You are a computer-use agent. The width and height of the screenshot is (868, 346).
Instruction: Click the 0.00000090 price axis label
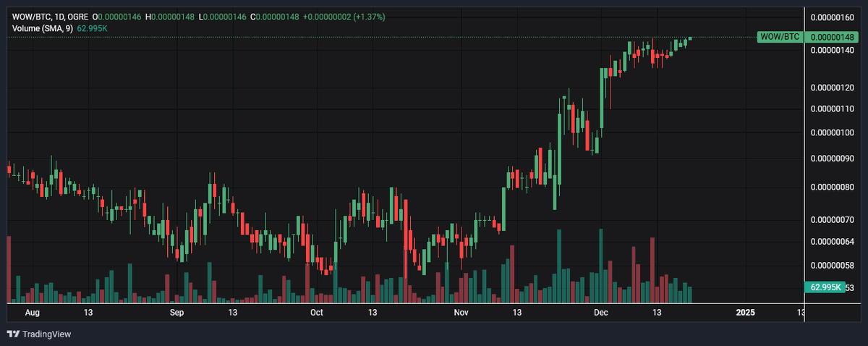tap(832, 159)
